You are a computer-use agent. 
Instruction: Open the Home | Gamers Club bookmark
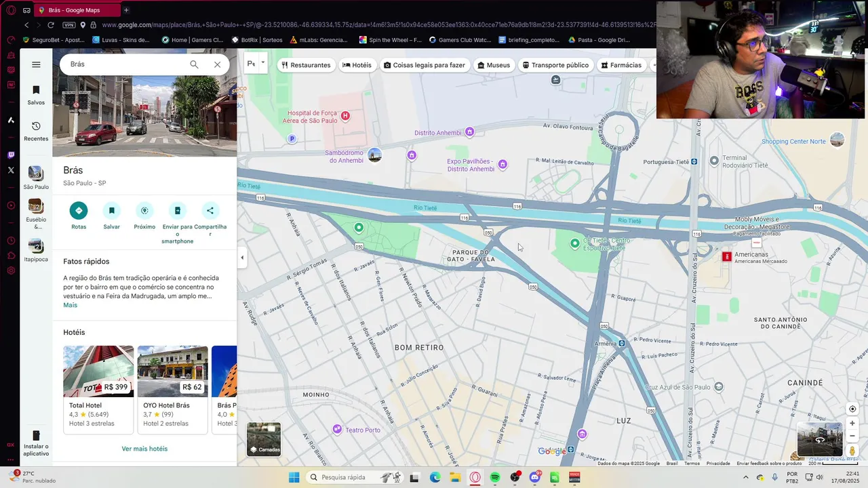pos(193,40)
